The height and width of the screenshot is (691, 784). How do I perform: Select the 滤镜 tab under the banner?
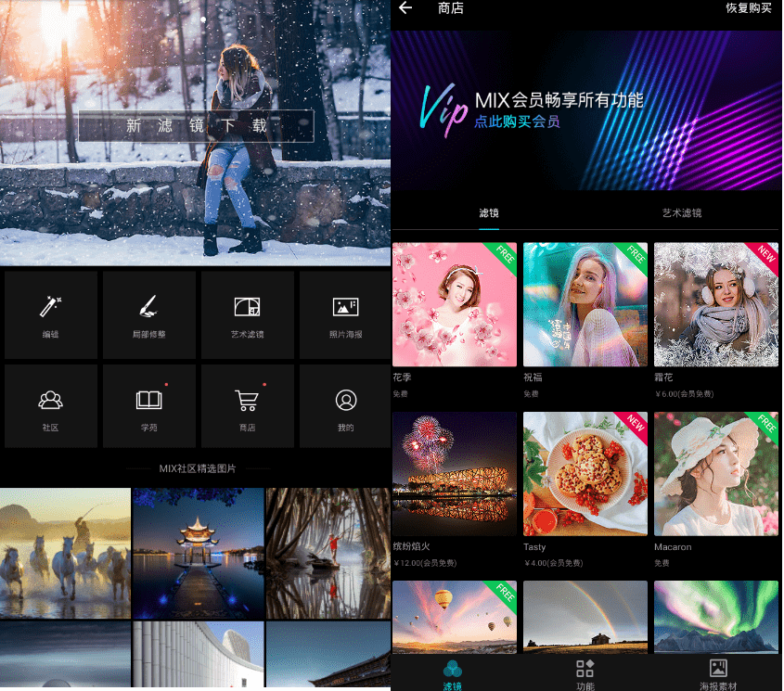489,213
